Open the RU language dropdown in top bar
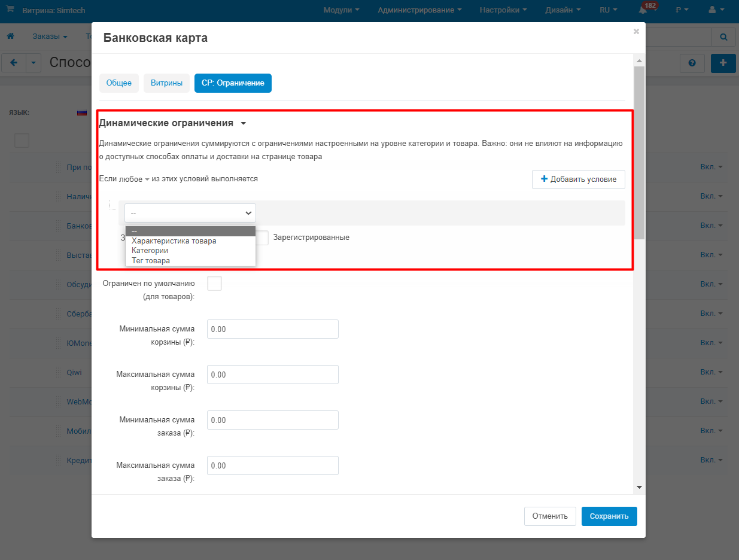 tap(609, 10)
